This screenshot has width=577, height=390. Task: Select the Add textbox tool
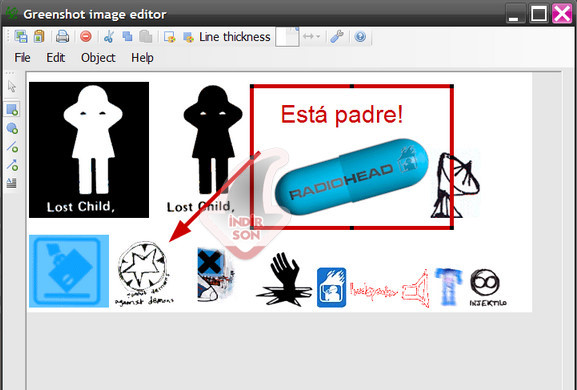pos(12,183)
